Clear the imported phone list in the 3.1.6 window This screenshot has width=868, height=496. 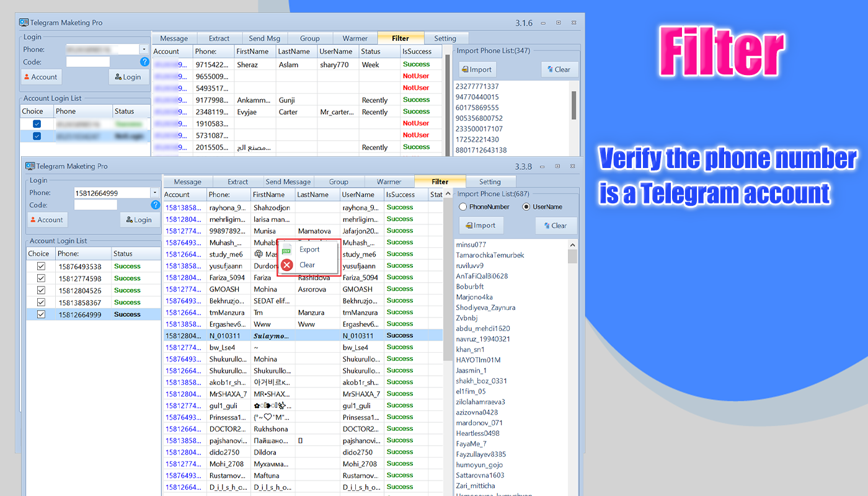pos(559,69)
